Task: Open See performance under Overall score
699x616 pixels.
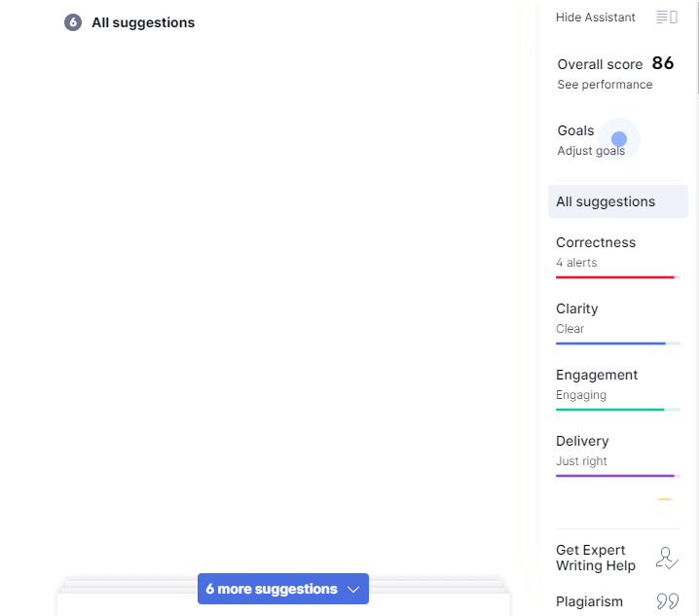Action: (x=605, y=85)
